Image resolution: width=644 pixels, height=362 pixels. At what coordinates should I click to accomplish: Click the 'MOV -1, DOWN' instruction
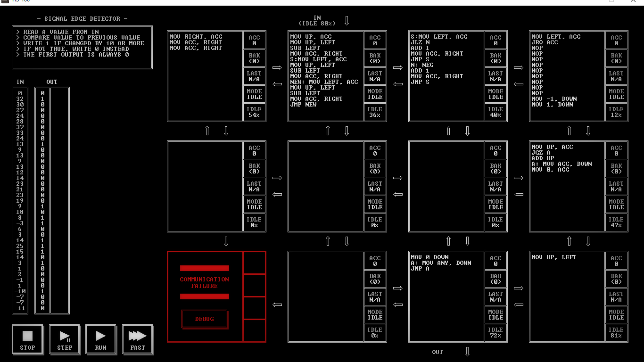coord(554,99)
